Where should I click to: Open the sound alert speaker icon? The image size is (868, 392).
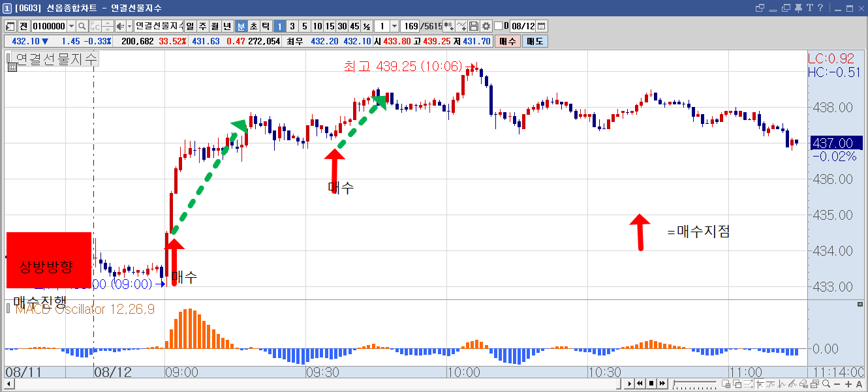tap(120, 26)
